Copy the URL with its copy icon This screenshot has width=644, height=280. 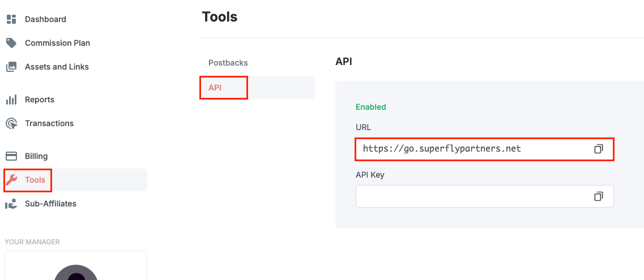599,149
